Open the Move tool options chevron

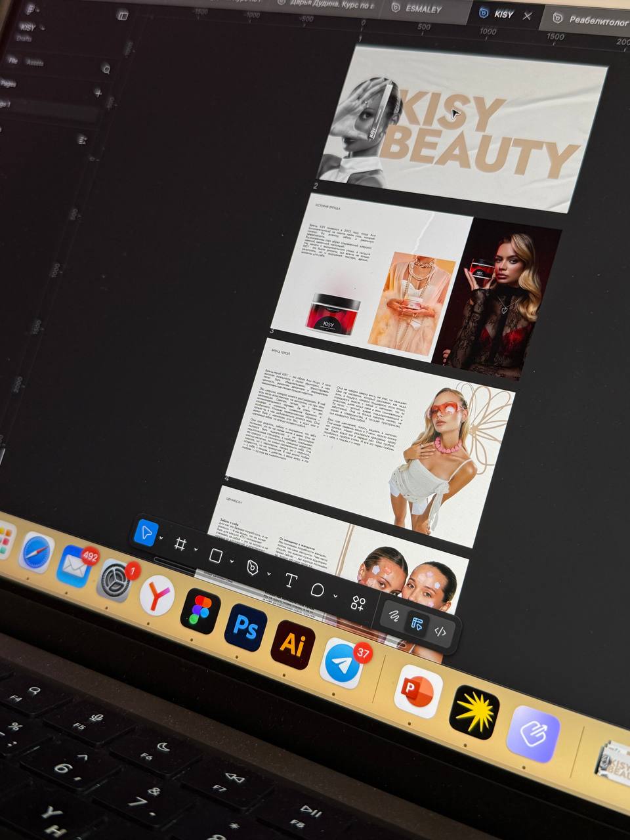pyautogui.click(x=161, y=539)
